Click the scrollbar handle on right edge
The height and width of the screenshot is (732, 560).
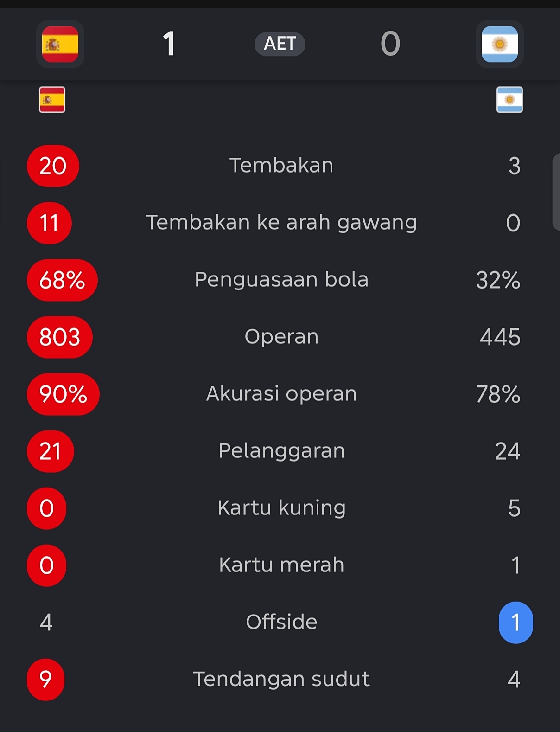point(556,192)
